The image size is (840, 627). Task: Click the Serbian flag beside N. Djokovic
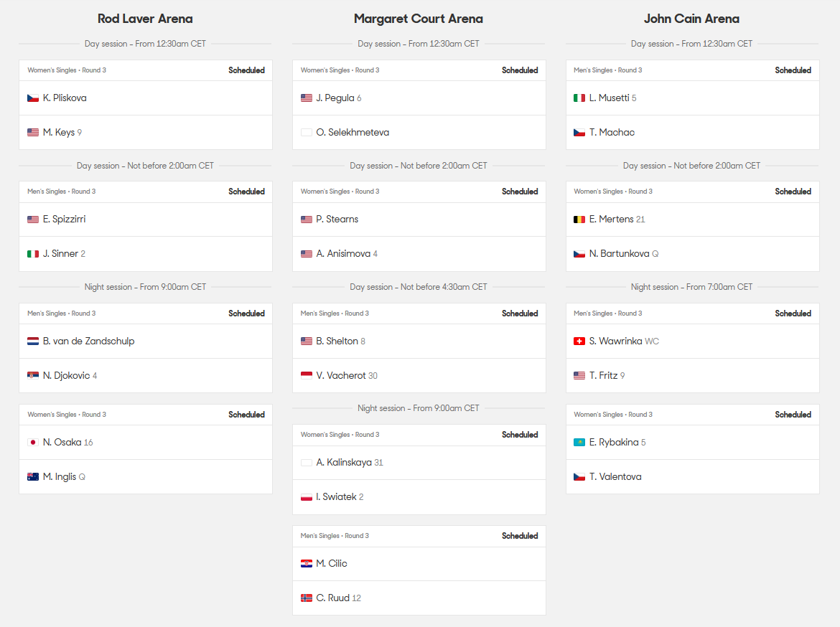pos(33,375)
